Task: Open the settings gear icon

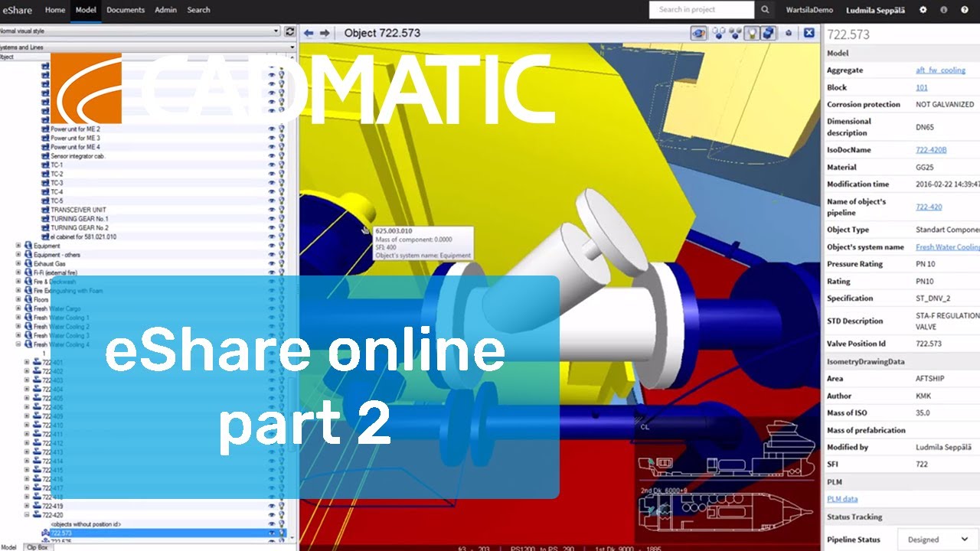Action: tap(923, 10)
